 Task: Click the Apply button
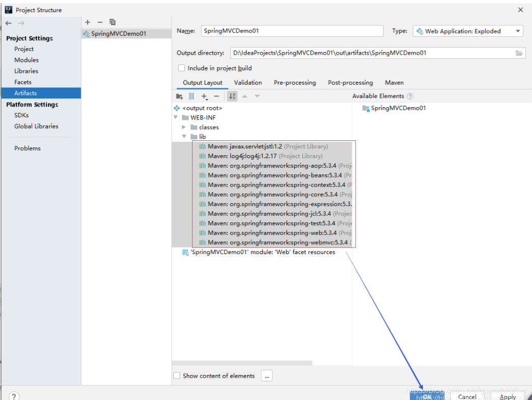point(508,396)
